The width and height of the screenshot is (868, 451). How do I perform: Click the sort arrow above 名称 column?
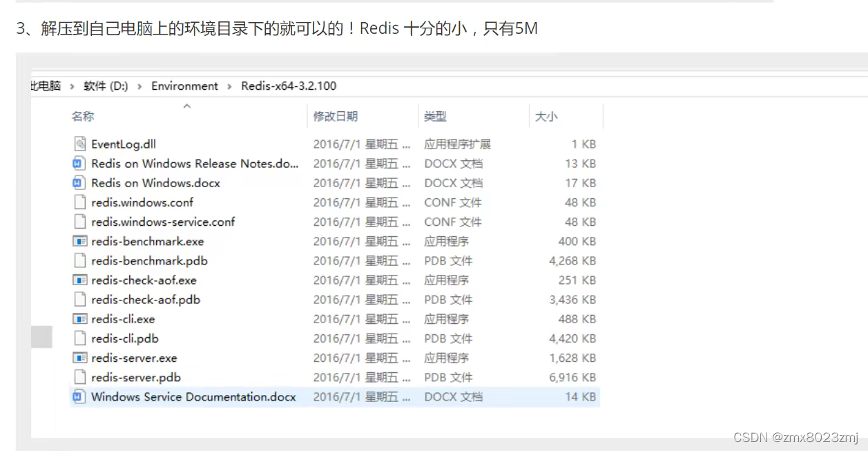(186, 106)
